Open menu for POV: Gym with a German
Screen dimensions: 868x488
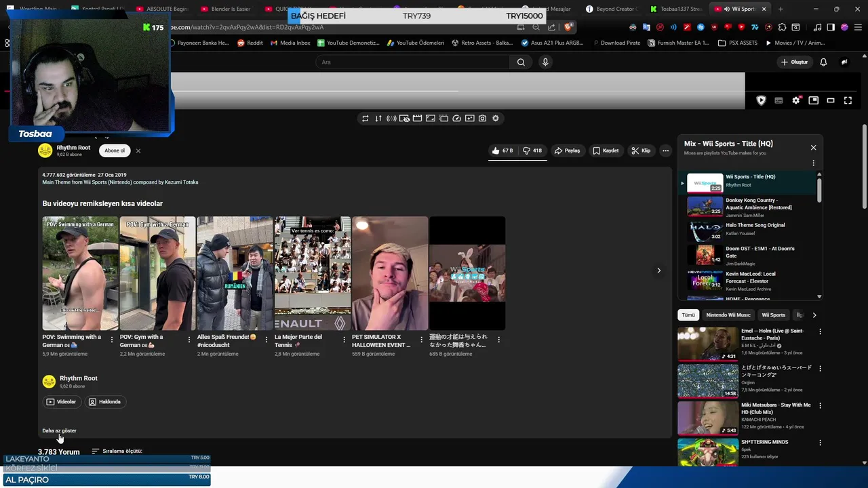pos(189,340)
